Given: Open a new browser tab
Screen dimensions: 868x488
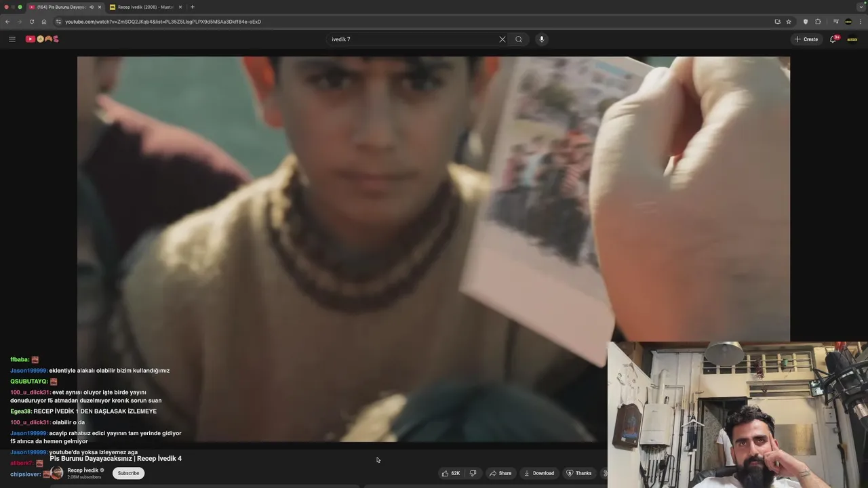Looking at the screenshot, I should point(193,7).
